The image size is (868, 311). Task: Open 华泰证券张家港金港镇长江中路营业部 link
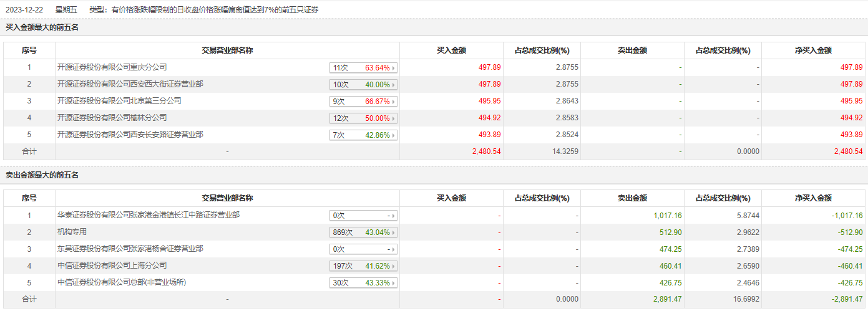click(x=148, y=215)
